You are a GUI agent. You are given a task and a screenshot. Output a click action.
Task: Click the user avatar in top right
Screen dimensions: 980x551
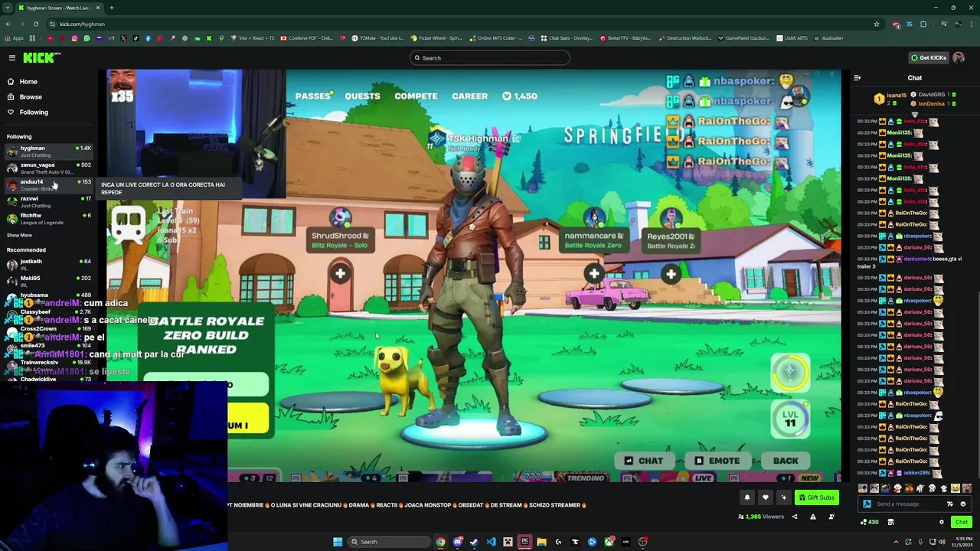tap(959, 57)
